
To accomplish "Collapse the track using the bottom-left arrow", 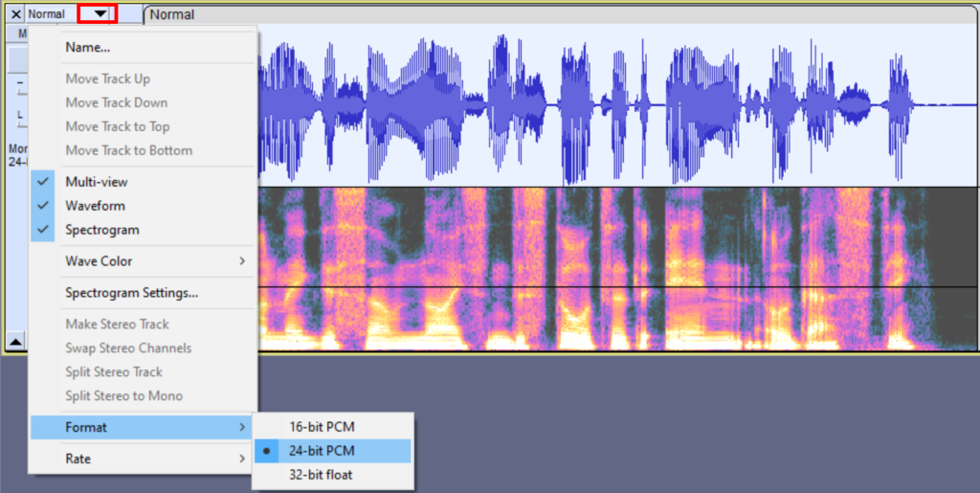I will [x=15, y=341].
